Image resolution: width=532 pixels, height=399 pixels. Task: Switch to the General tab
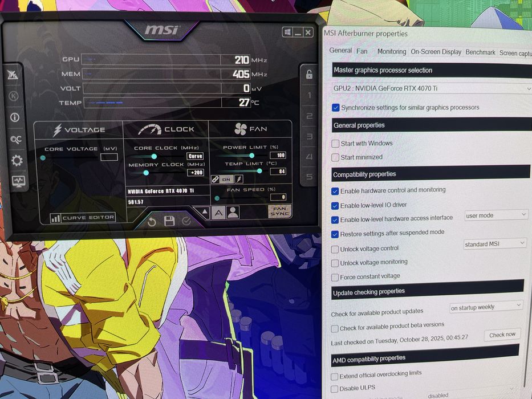(x=340, y=51)
